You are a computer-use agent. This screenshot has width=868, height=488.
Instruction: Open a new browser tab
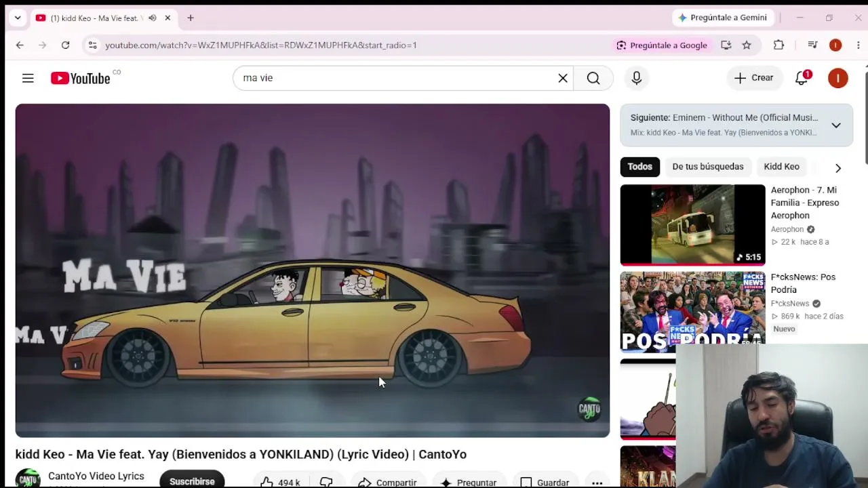[191, 18]
